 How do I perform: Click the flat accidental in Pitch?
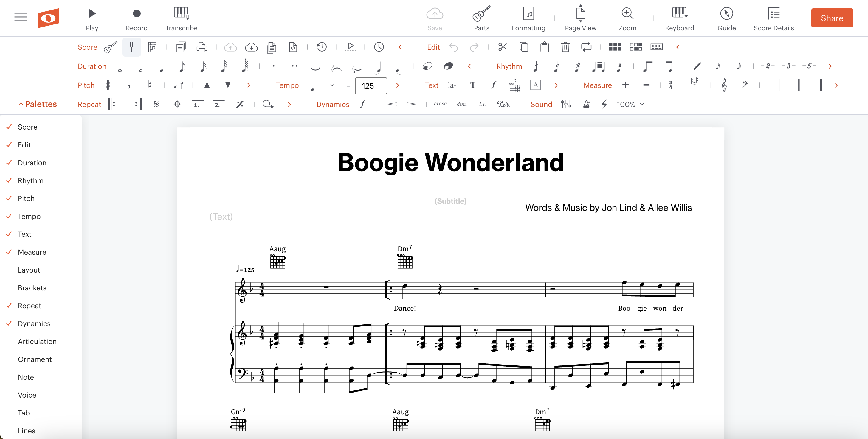click(129, 85)
